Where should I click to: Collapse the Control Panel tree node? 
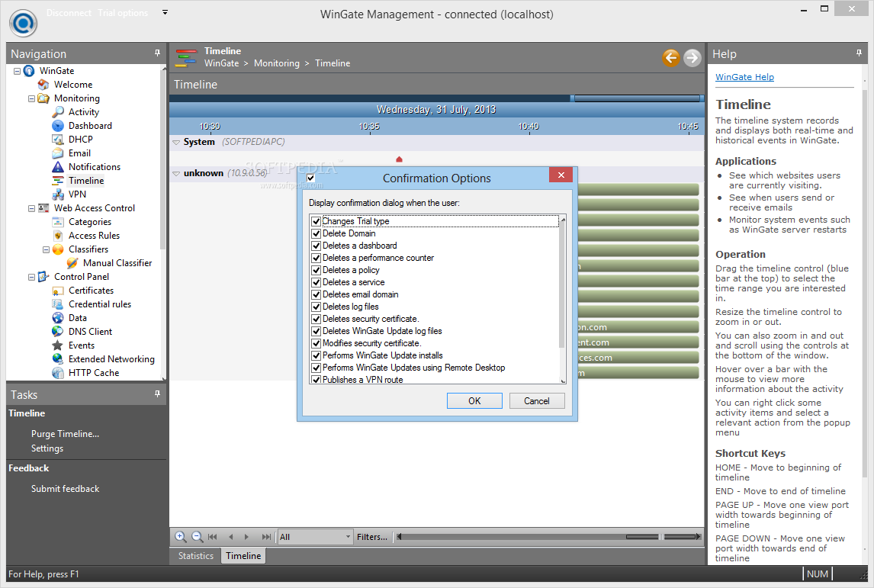(32, 277)
